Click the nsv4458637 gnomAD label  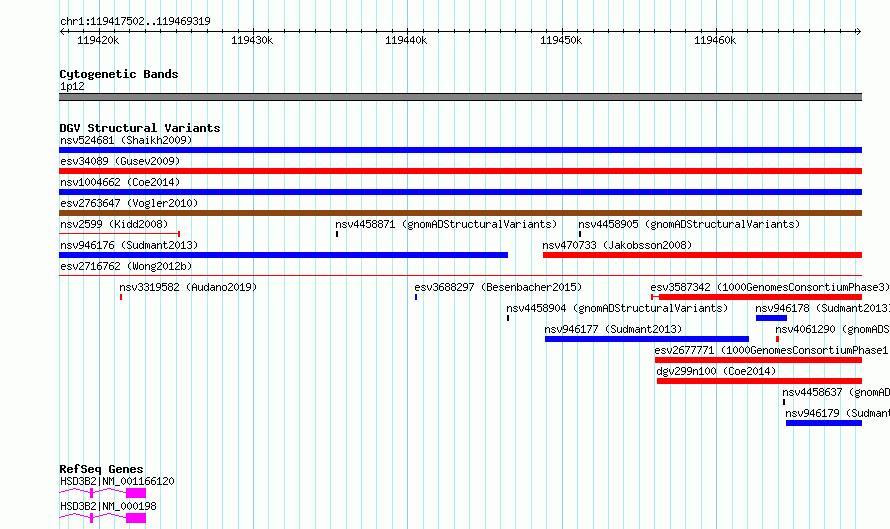[x=836, y=392]
